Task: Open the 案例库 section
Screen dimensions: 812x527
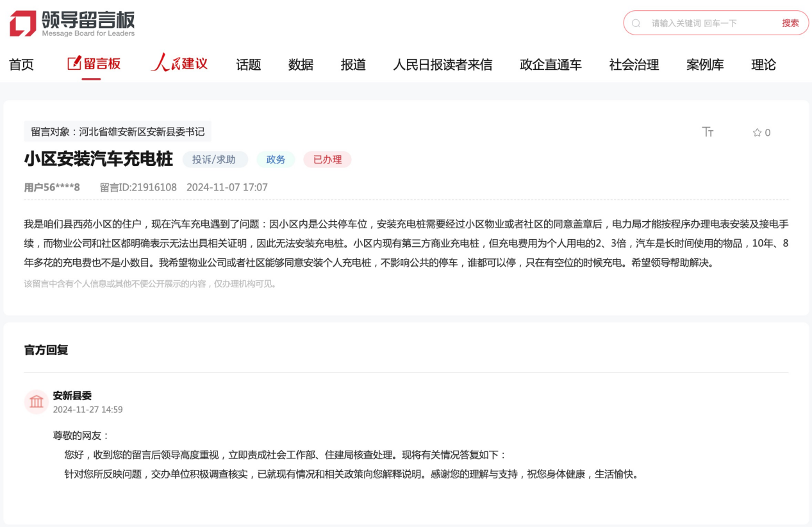Action: coord(705,64)
